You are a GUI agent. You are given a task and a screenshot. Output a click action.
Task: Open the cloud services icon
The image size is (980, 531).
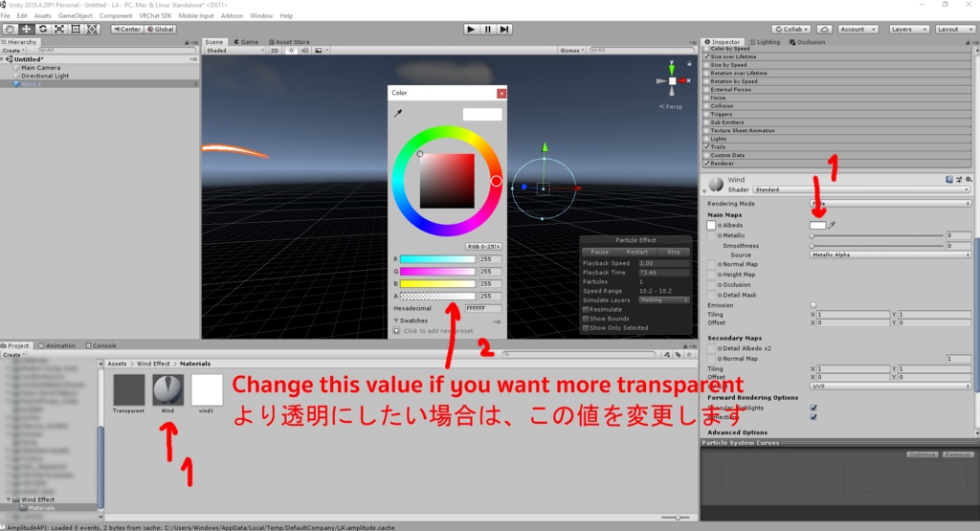click(x=824, y=29)
